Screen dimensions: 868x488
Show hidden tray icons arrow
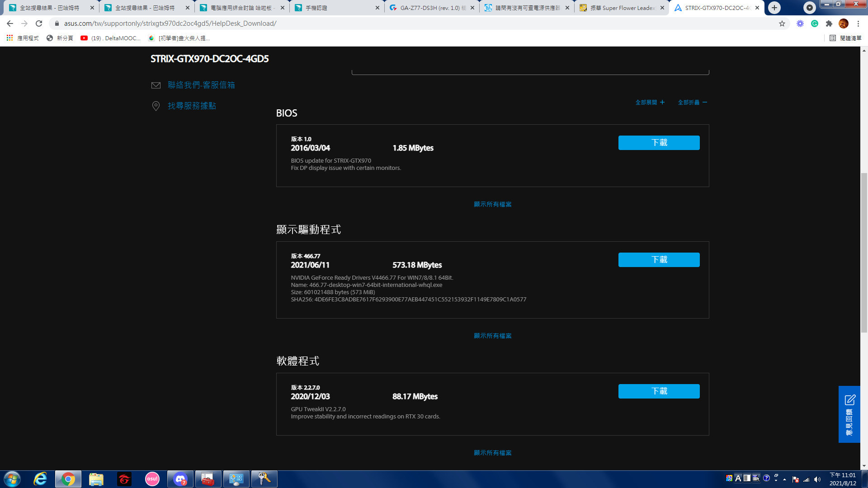point(785,479)
